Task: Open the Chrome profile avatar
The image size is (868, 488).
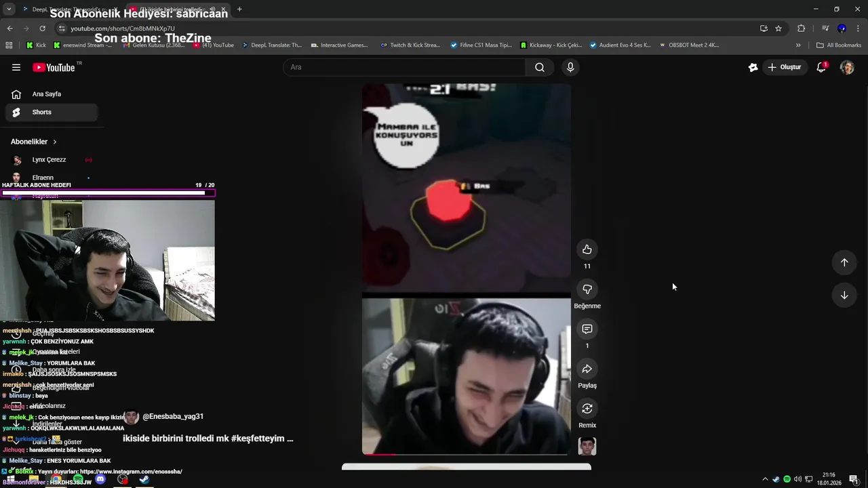Action: (x=842, y=28)
